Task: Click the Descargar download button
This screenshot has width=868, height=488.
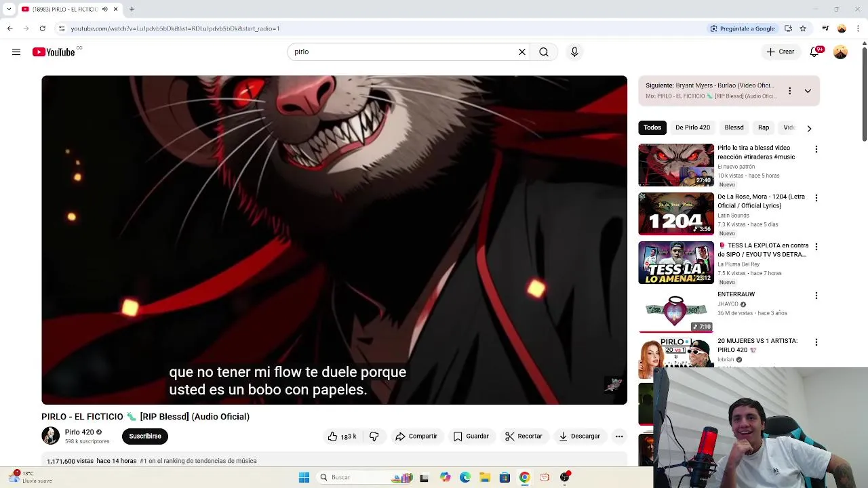Action: tap(579, 436)
